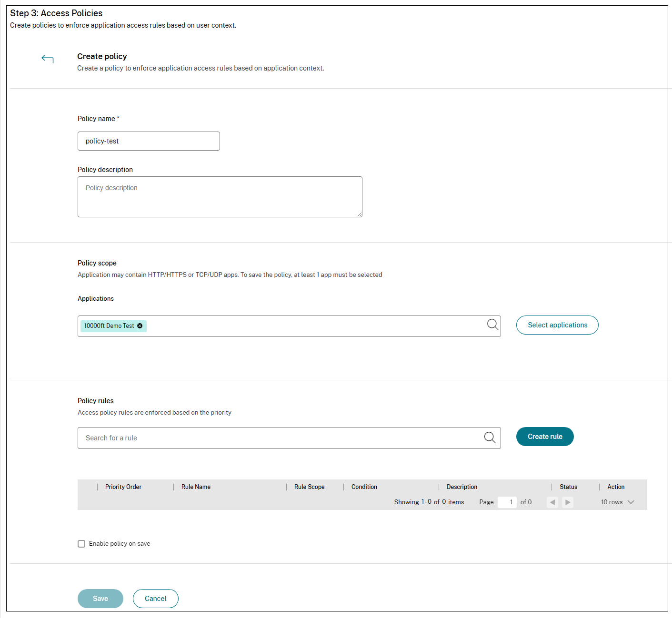Click the magnifier icon in rule search
Screen dimensions: 672x621
(x=490, y=438)
